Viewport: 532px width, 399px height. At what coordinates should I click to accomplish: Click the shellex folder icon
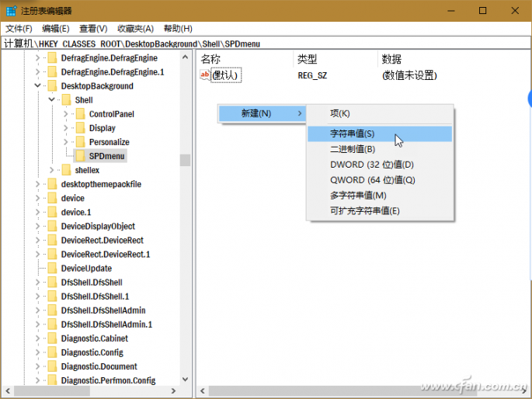66,170
